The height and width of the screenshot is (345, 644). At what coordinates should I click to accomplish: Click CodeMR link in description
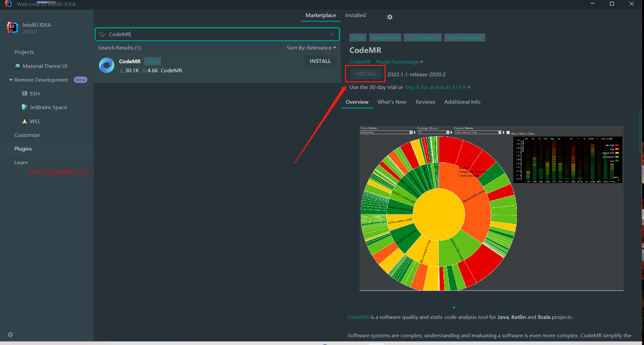358,317
